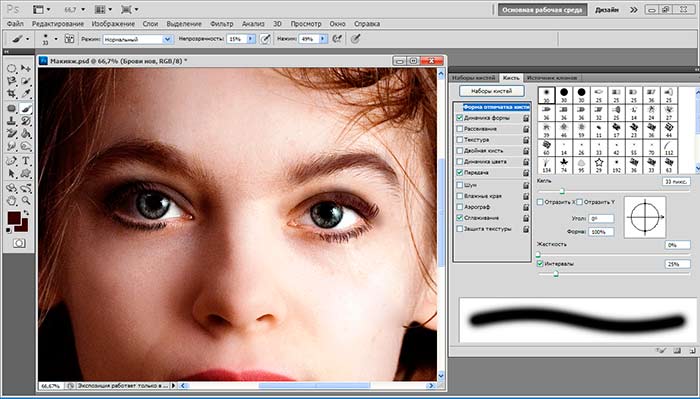
Task: Switch to the Наборы кистей tab
Action: (474, 78)
